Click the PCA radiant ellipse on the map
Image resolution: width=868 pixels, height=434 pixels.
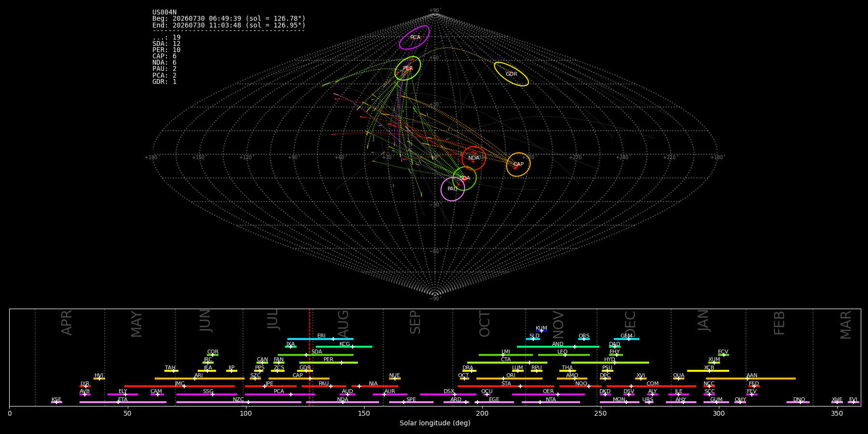pyautogui.click(x=414, y=37)
